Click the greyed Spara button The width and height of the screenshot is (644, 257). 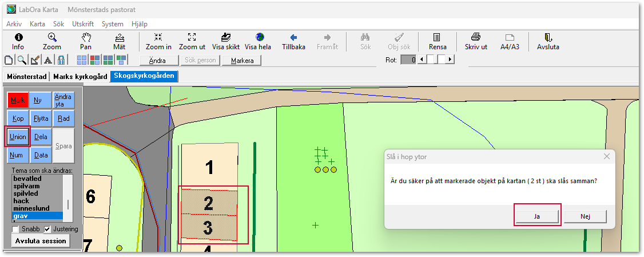tap(63, 146)
